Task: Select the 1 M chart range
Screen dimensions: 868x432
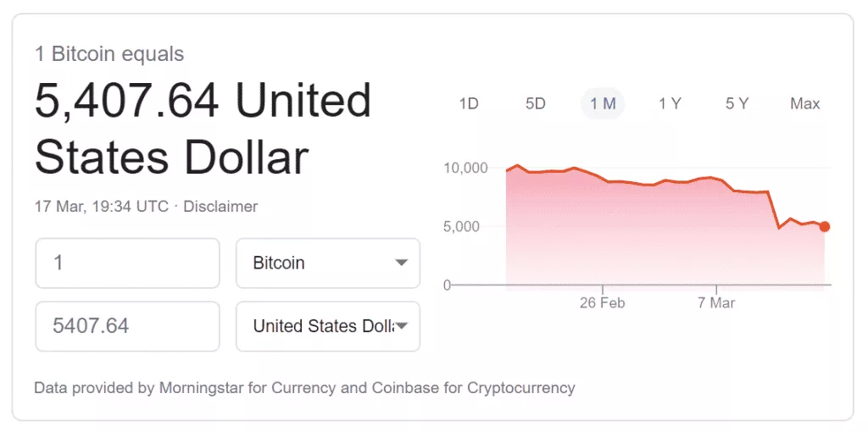Action: (x=603, y=103)
